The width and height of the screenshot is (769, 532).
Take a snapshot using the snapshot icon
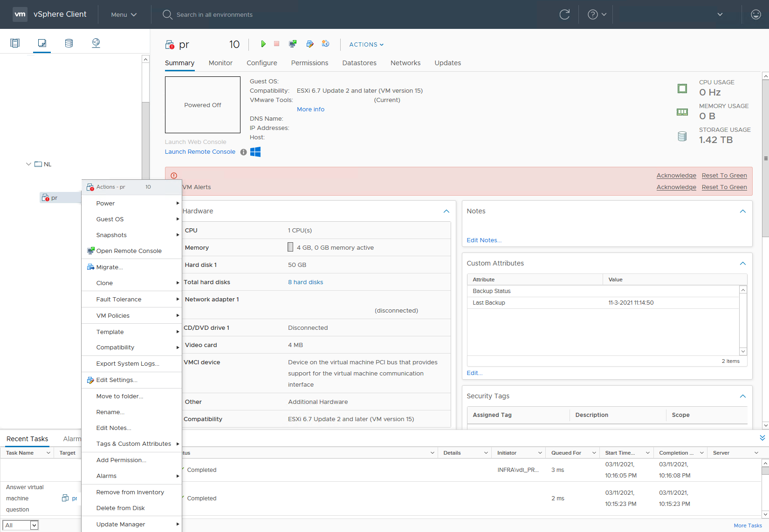(326, 43)
